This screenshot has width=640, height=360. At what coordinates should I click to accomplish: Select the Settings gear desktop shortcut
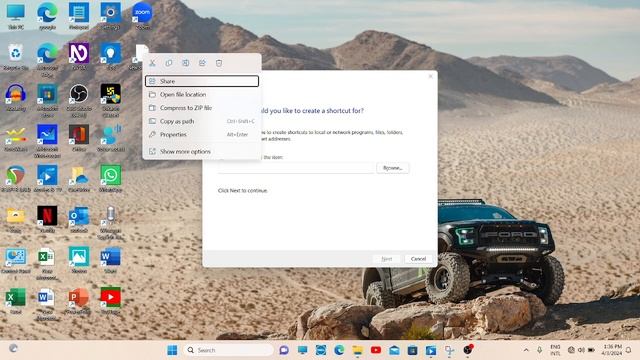coord(110,16)
